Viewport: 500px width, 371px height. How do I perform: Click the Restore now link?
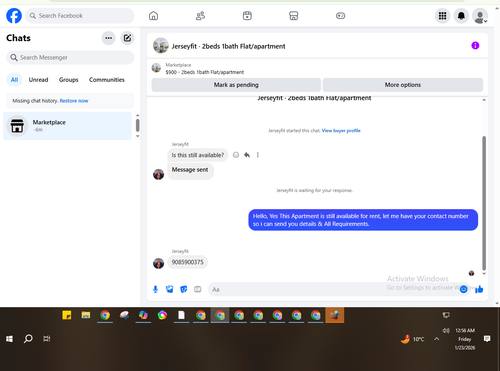coord(74,101)
